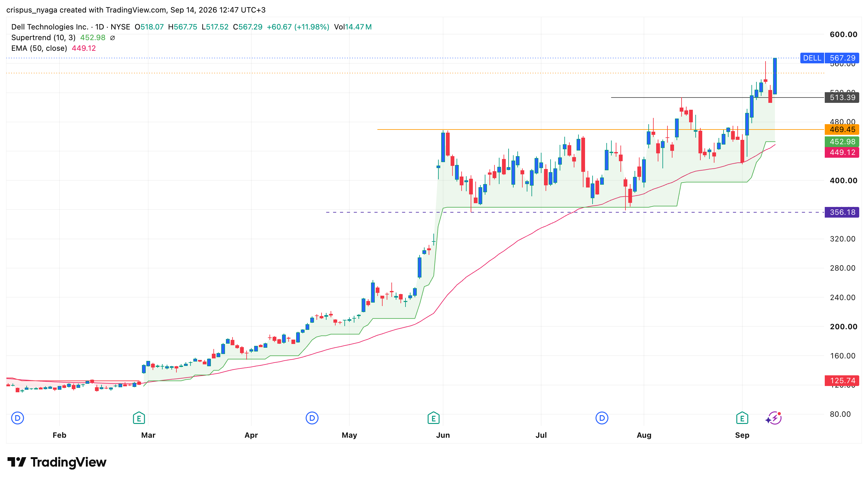Click the crispus_nyaga attribution text at top
868x481 pixels.
point(136,10)
